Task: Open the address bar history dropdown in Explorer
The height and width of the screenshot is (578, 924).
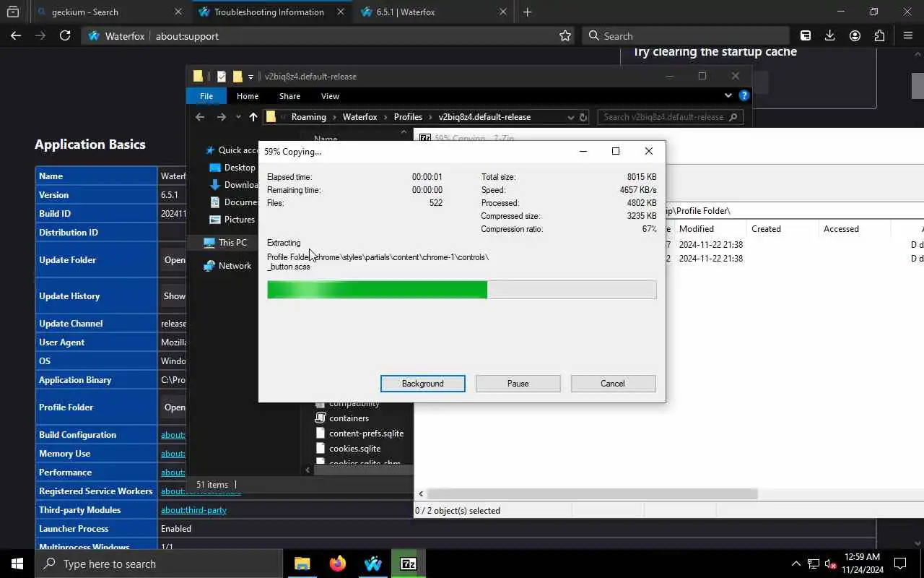Action: pyautogui.click(x=571, y=117)
